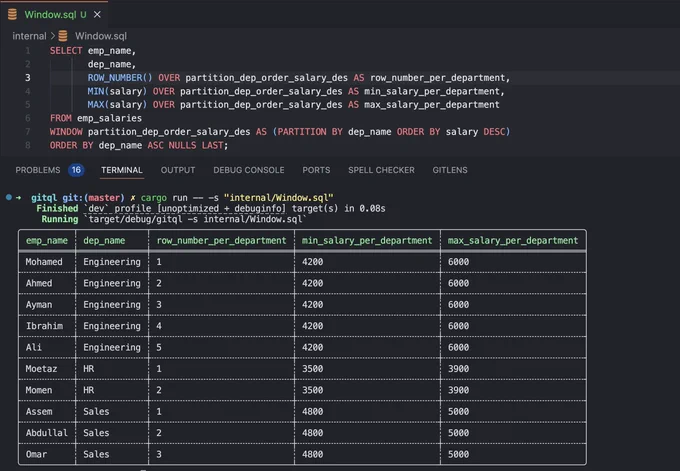
Task: Click row number 5 in Ali's row
Action: [159, 347]
